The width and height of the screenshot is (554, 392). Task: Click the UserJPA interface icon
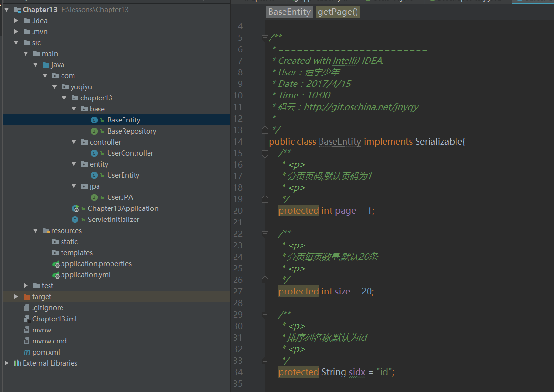94,197
